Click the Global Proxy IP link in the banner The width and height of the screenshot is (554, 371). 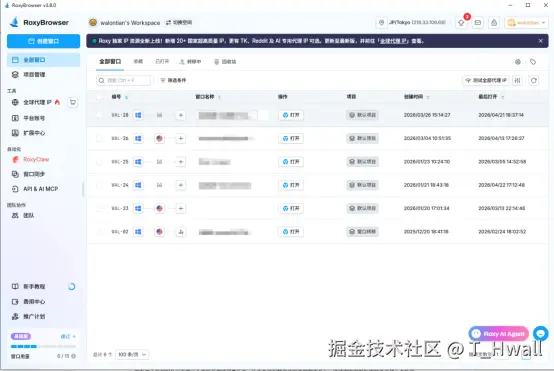point(393,41)
